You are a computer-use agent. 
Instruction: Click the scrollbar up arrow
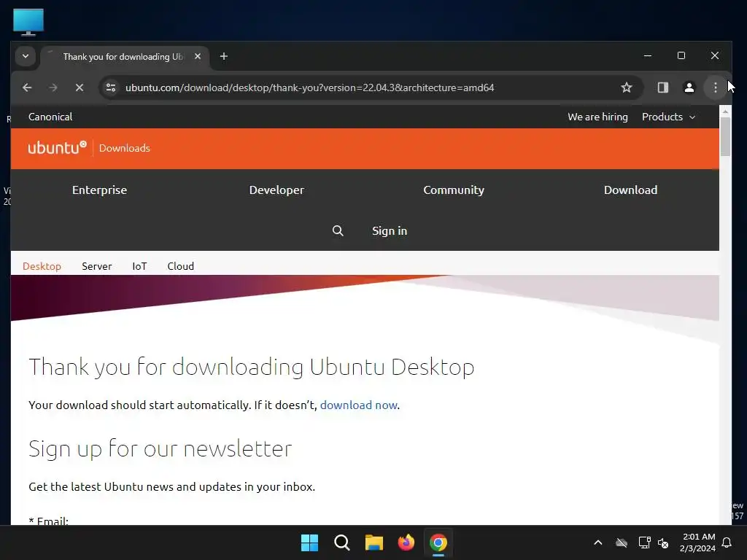(x=725, y=112)
